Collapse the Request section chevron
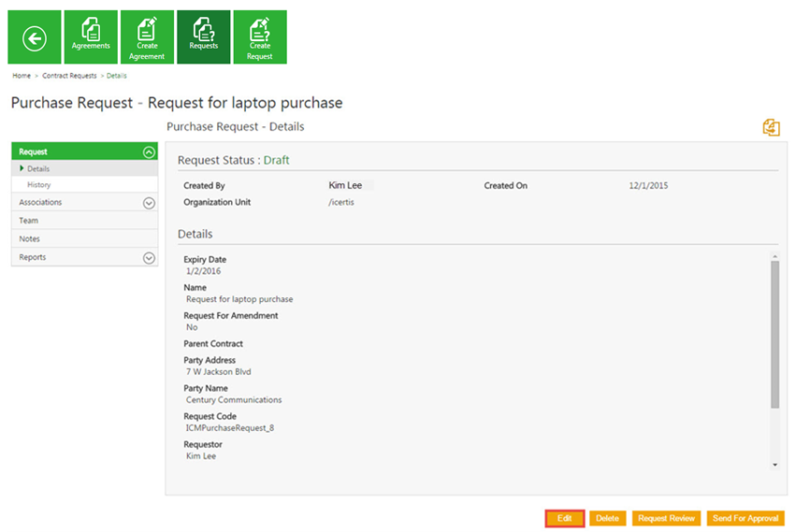795x532 pixels. coord(149,151)
